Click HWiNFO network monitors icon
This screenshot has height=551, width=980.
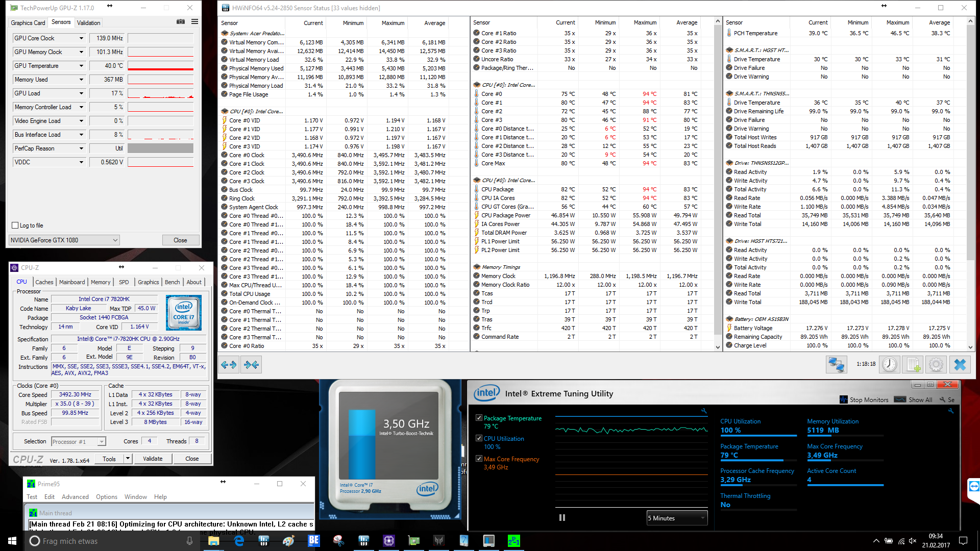coord(836,365)
